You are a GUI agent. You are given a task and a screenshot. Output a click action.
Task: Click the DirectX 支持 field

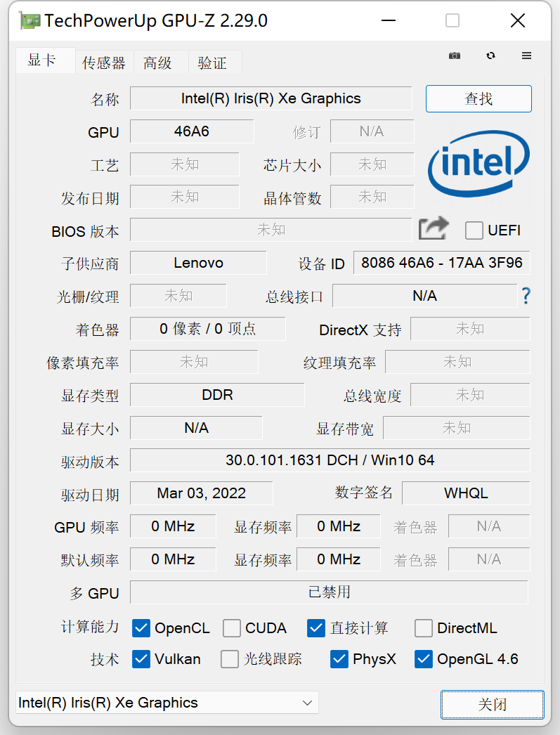point(470,329)
